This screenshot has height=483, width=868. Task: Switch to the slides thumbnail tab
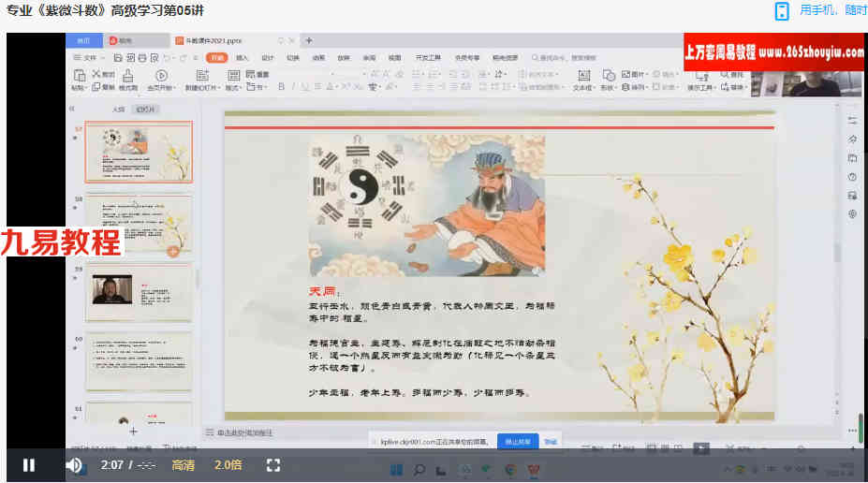click(x=145, y=110)
